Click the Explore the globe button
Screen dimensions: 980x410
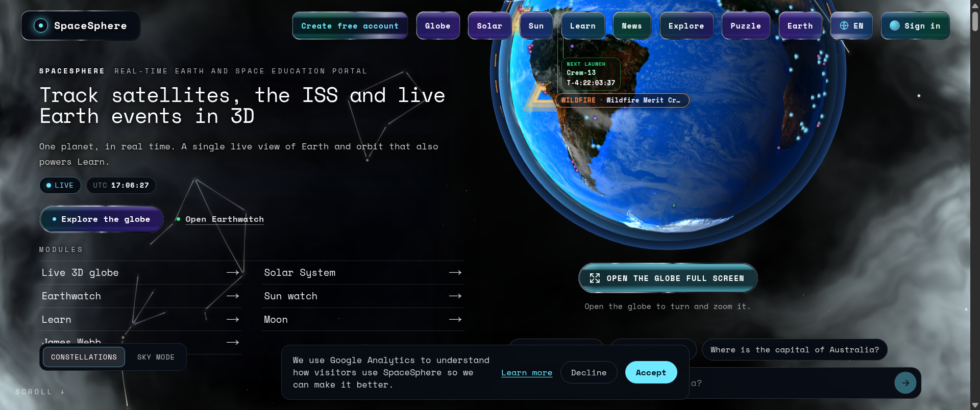pyautogui.click(x=102, y=219)
